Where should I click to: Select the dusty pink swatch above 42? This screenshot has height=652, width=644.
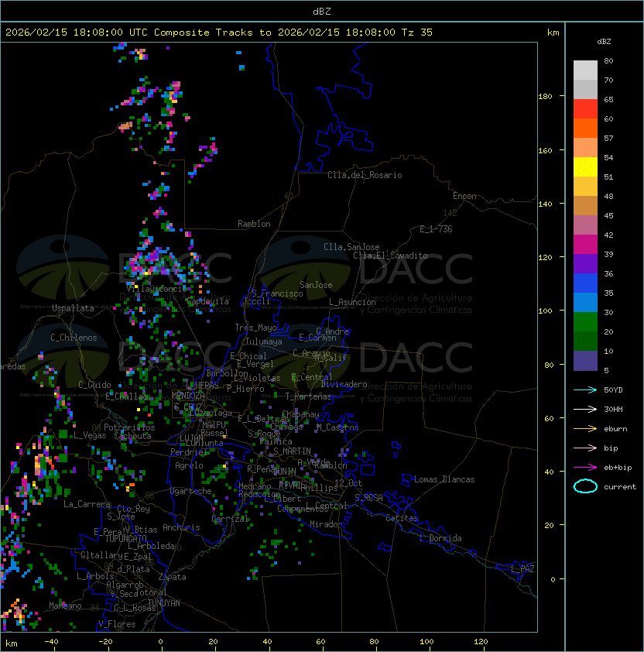585,225
